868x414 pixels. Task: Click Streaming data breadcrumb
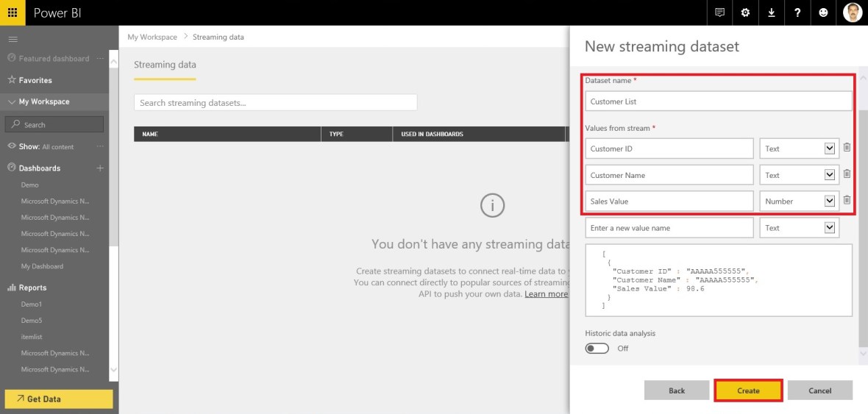(218, 37)
